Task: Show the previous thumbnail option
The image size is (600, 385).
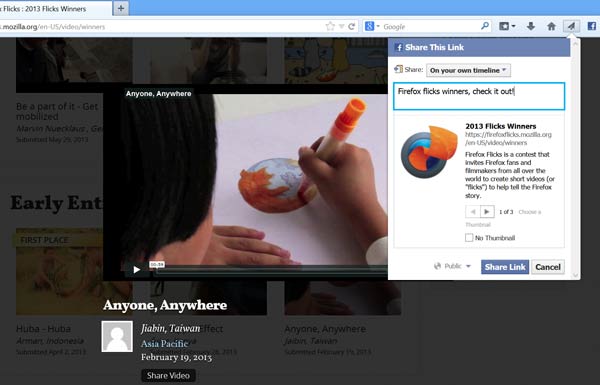Action: coord(473,212)
